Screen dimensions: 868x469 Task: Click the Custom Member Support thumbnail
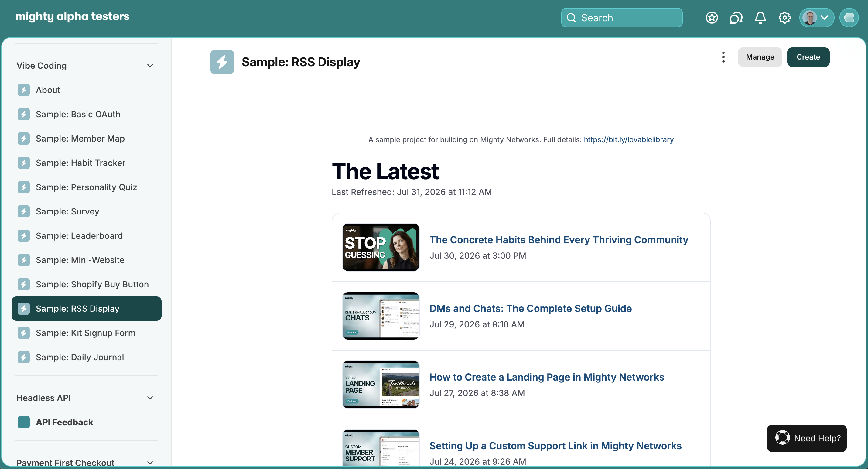[x=381, y=448]
